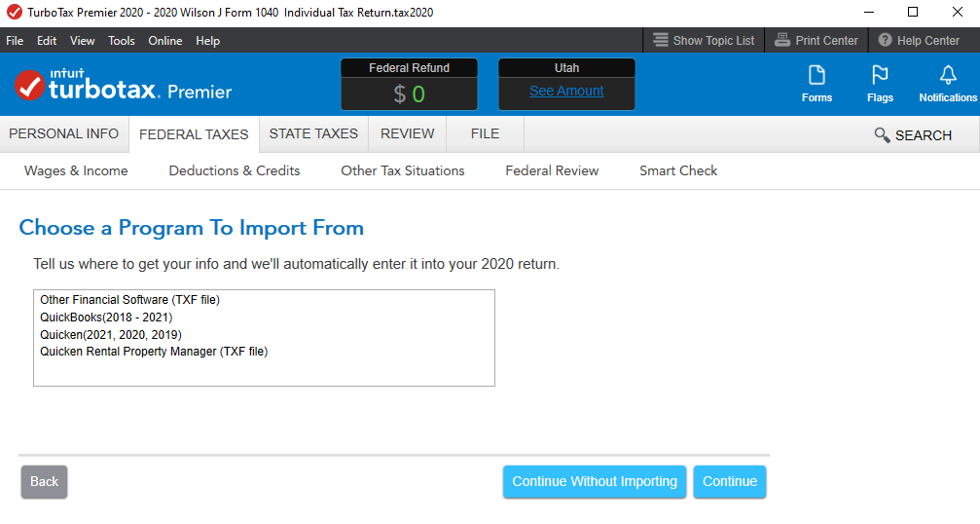Switch to the Federal Taxes tab
The image size is (980, 524).
point(194,134)
